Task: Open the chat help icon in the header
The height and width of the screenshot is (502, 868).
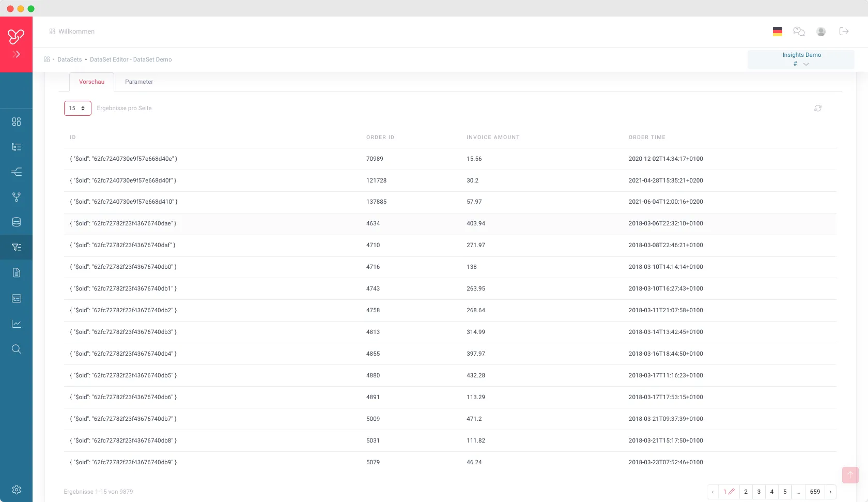Action: [799, 32]
